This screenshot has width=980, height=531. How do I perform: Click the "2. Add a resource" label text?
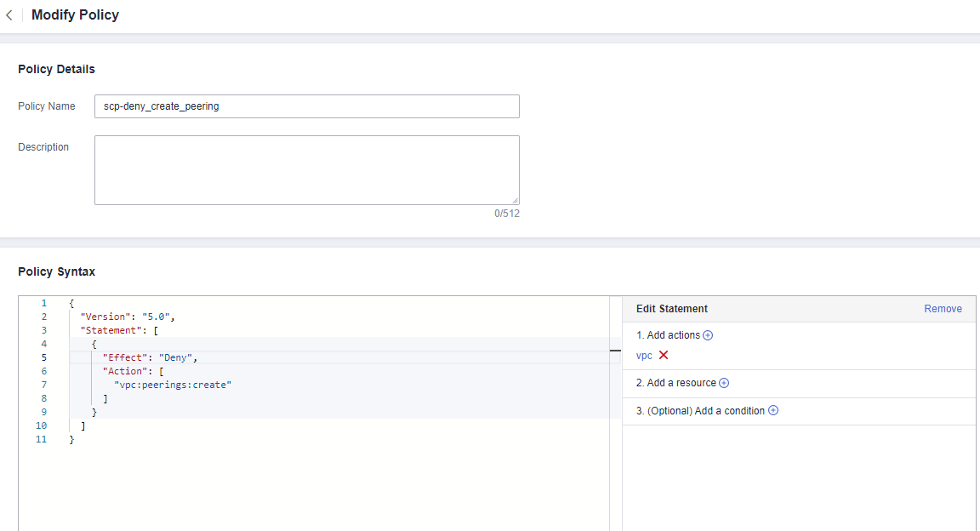(676, 383)
